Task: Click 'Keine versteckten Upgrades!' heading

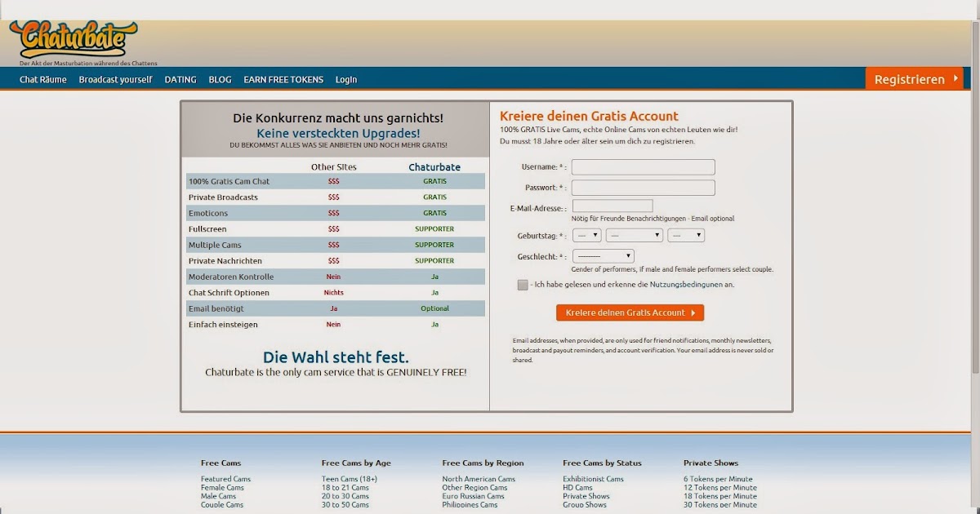Action: (x=339, y=133)
